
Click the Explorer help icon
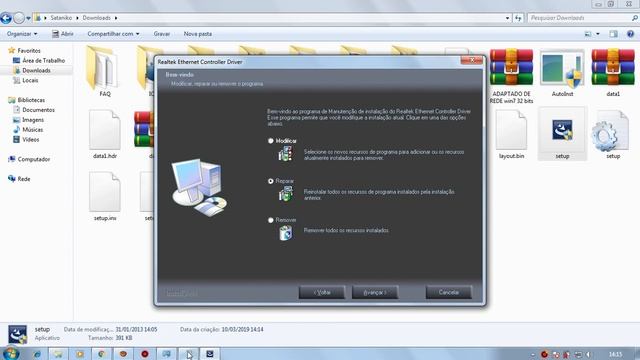click(630, 34)
